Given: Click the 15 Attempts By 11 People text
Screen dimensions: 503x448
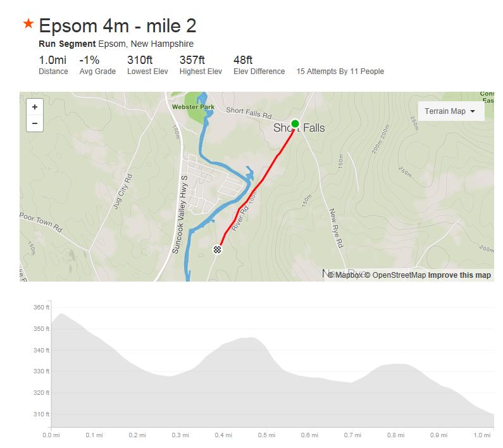Looking at the screenshot, I should [340, 72].
